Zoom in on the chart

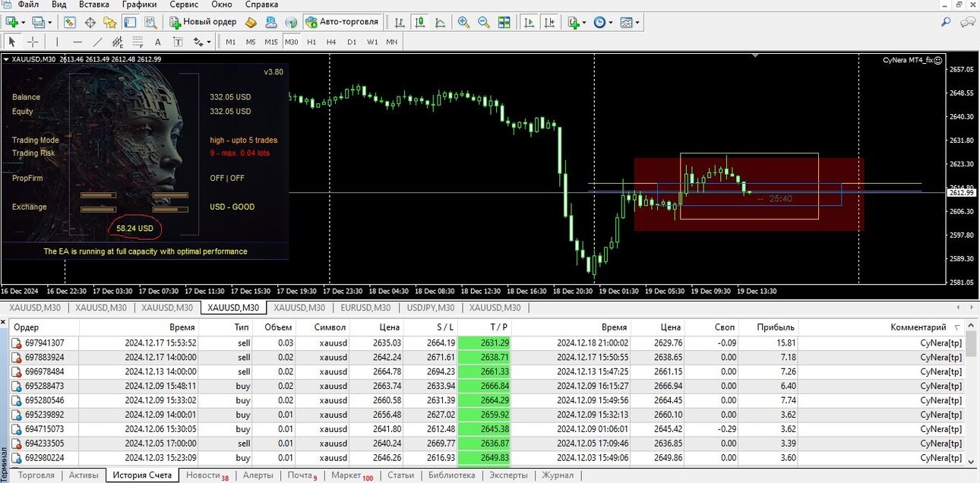point(463,22)
